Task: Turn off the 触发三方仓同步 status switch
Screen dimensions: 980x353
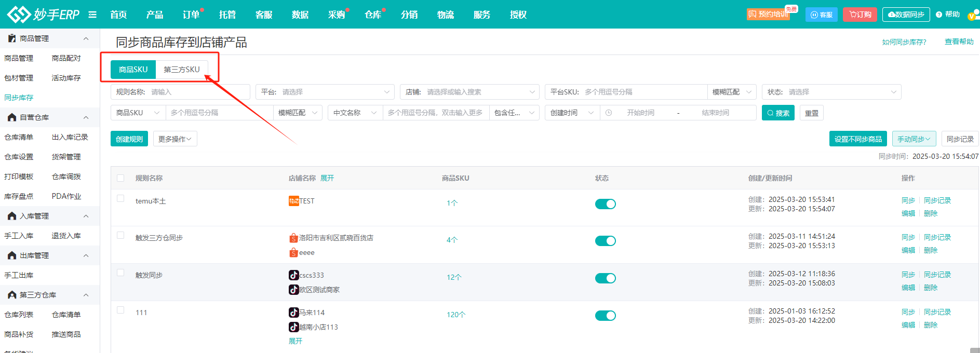Action: tap(605, 241)
